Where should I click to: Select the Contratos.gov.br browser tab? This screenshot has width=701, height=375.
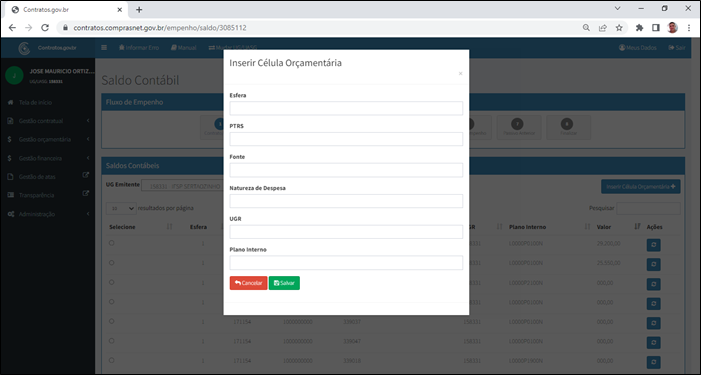67,9
